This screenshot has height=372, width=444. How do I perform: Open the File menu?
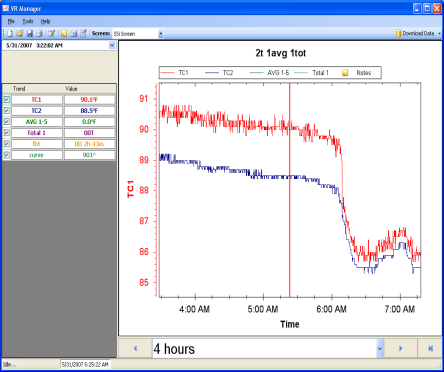coord(11,21)
